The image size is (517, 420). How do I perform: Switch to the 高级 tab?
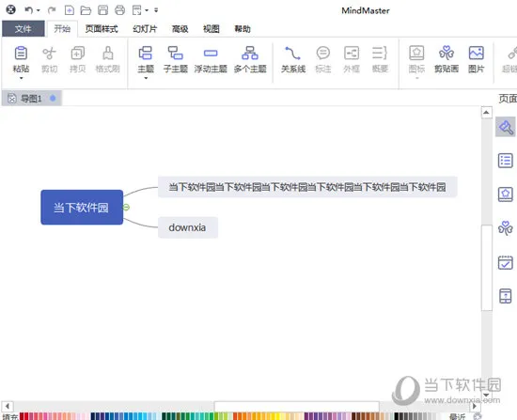[x=180, y=29]
